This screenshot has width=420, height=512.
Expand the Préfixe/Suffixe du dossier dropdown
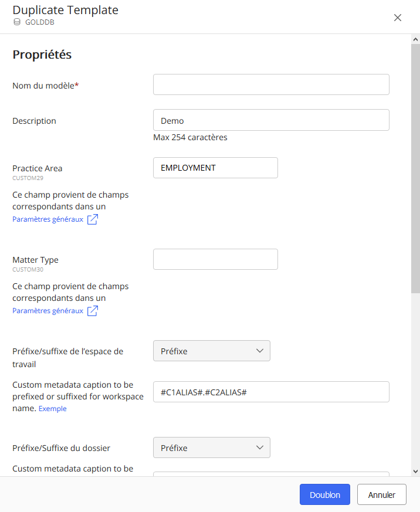pos(211,447)
